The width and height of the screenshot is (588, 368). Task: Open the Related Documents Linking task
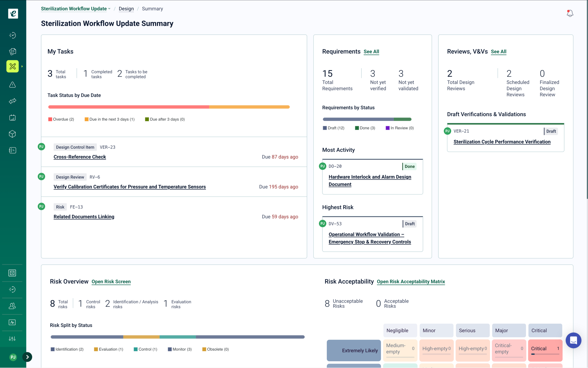84,217
